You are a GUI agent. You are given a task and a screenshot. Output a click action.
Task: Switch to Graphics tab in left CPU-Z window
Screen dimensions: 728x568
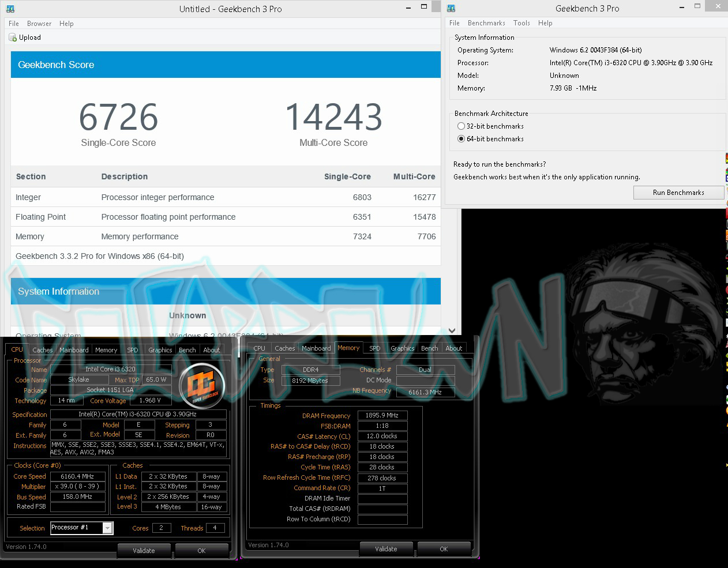(160, 350)
